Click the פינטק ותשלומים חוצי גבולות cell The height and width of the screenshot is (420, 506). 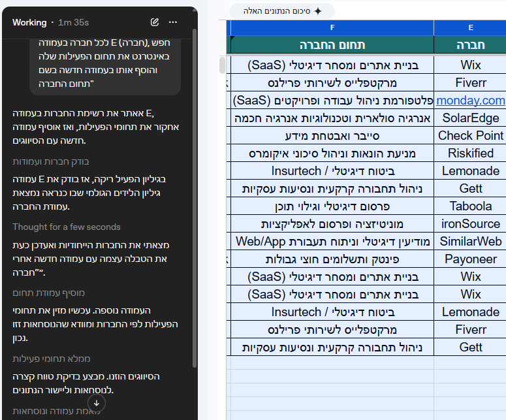(x=332, y=259)
